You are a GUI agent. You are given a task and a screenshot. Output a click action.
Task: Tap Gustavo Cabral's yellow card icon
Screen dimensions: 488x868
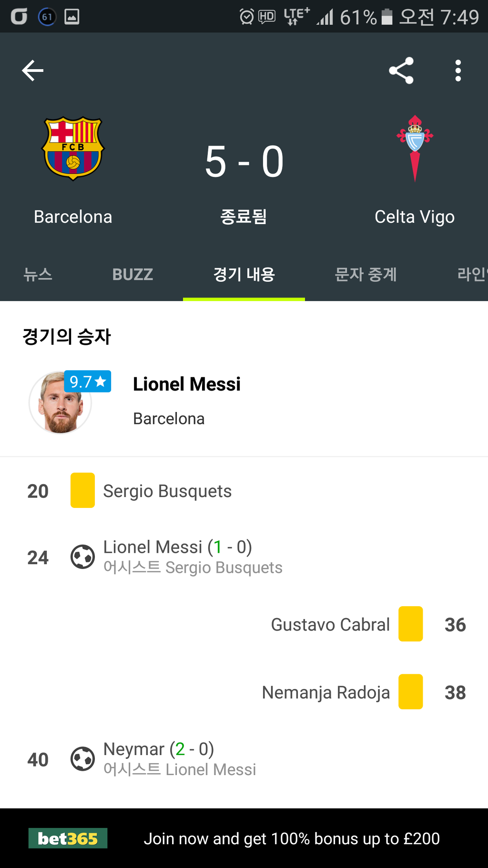[x=411, y=624]
